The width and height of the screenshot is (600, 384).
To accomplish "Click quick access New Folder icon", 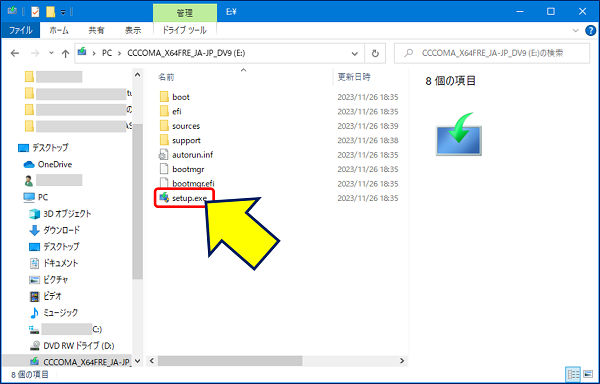I will [50, 12].
